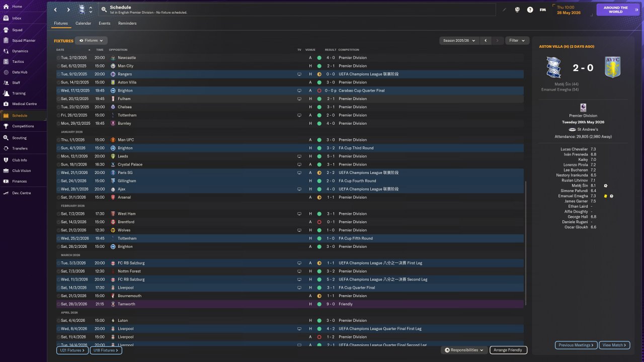Open the FM menu icon

tap(543, 10)
